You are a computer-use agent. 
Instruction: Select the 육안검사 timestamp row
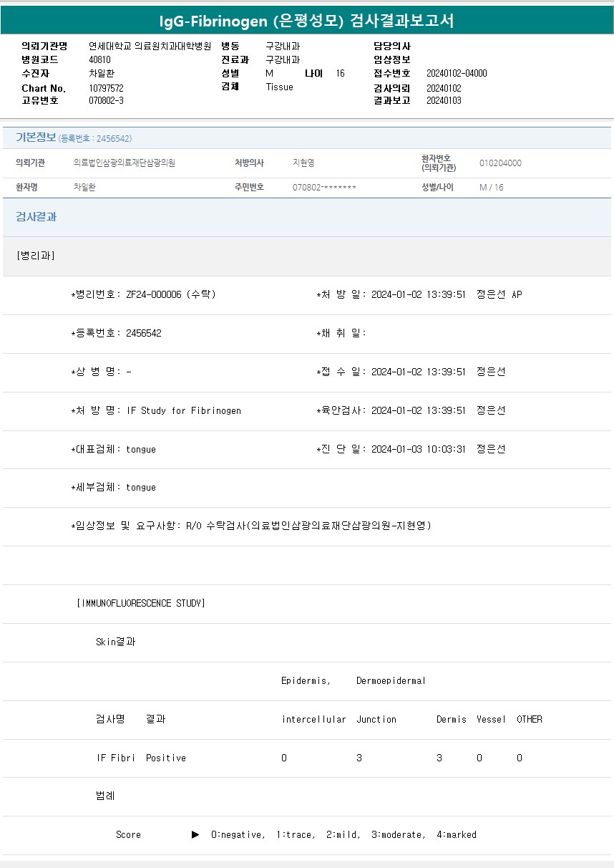411,410
